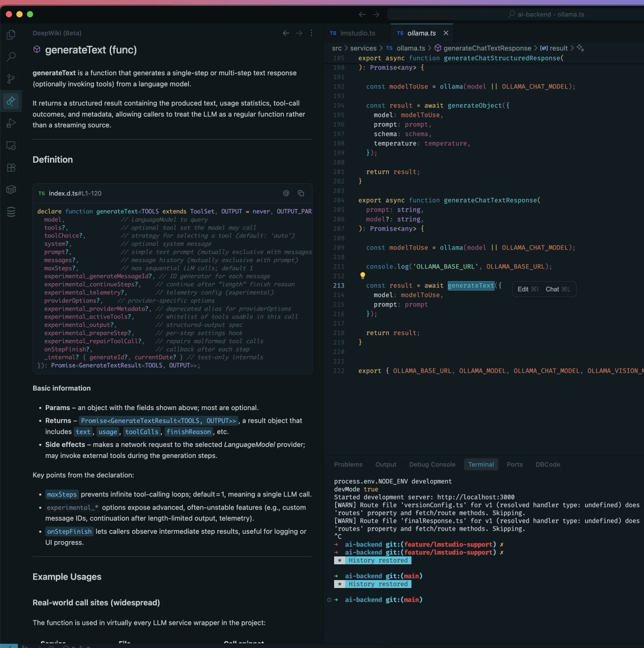Image resolution: width=644 pixels, height=648 pixels.
Task: Click the Chat ⌘L inline button
Action: 558,289
